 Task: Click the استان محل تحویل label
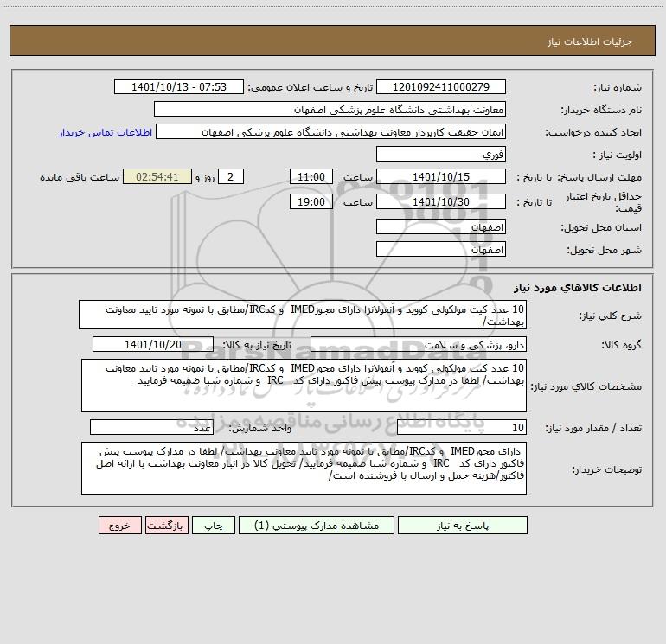601,227
